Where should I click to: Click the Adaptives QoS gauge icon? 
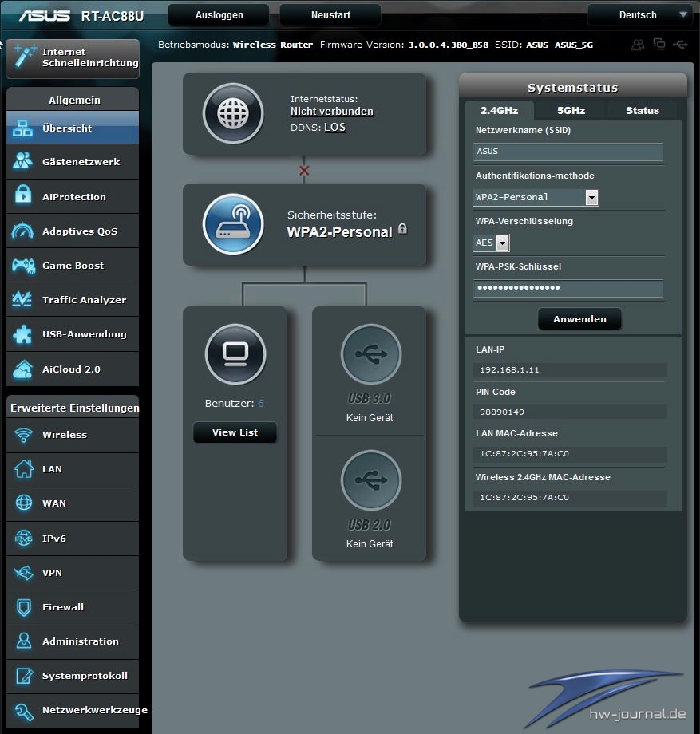23,231
